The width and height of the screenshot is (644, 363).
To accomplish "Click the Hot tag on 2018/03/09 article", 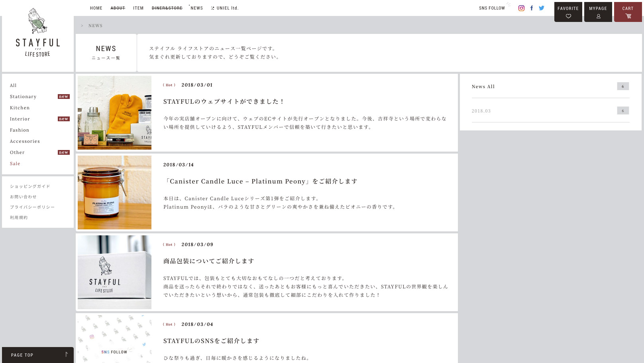I will coord(169,245).
